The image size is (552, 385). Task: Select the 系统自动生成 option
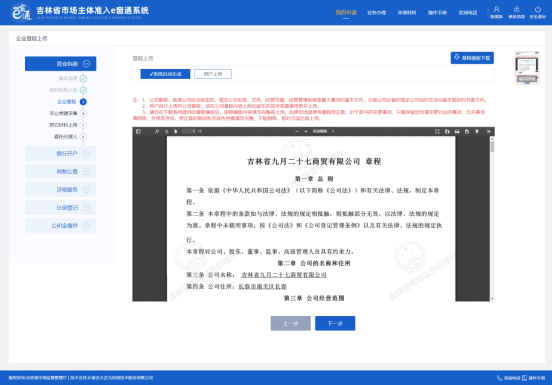(165, 74)
